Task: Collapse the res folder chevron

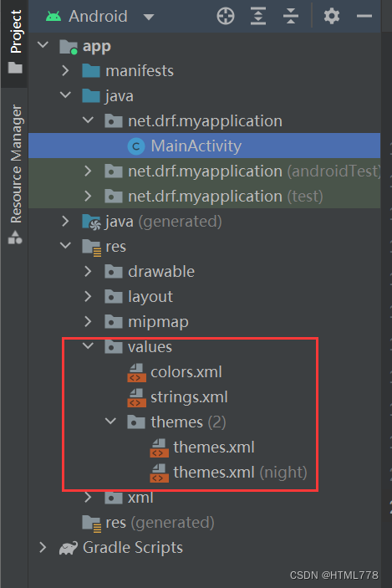Action: pyautogui.click(x=65, y=246)
